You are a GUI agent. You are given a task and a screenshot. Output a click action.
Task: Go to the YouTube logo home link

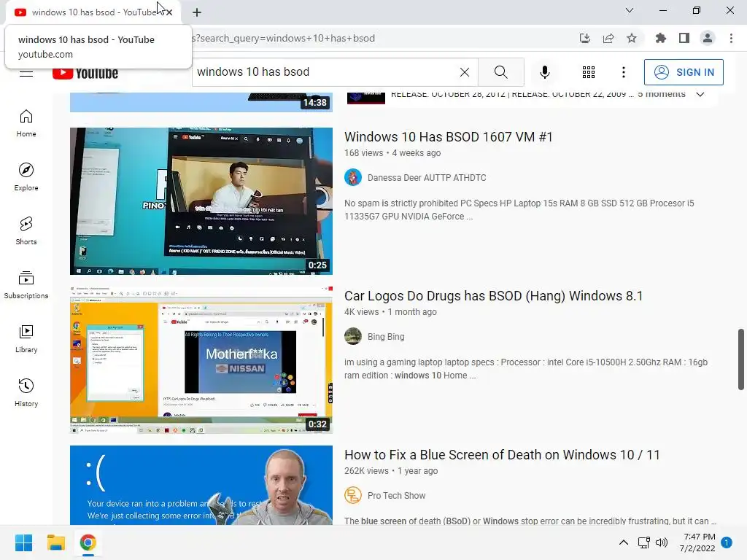click(x=85, y=74)
